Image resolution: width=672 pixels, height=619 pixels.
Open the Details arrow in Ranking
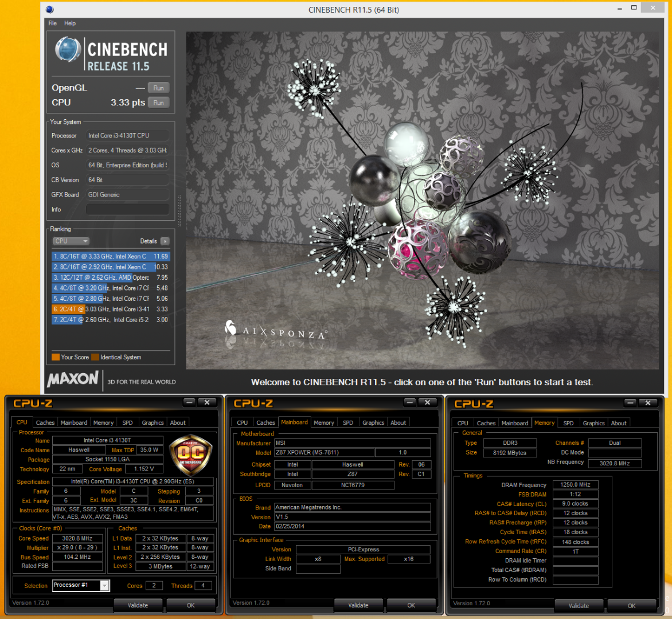click(x=165, y=241)
